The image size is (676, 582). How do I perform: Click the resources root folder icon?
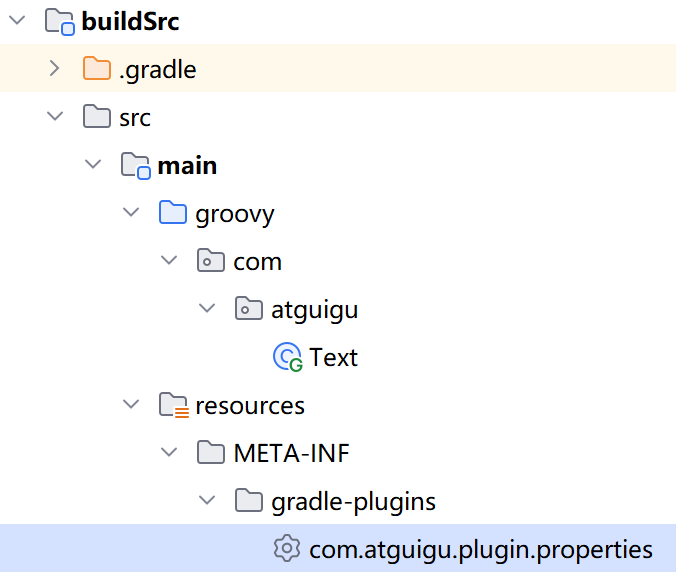173,405
